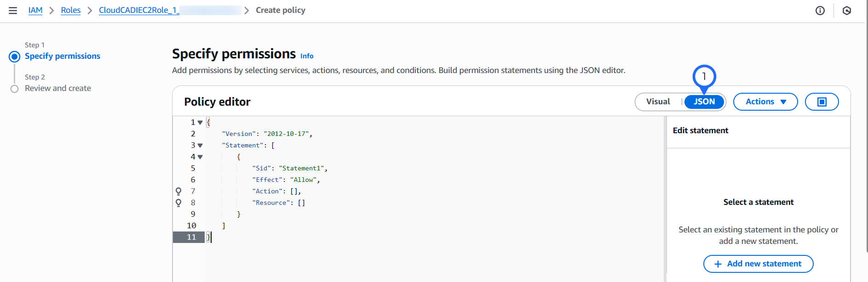Open the Roles breadcrumb link
Viewport: 868px width, 282px height.
pyautogui.click(x=70, y=11)
